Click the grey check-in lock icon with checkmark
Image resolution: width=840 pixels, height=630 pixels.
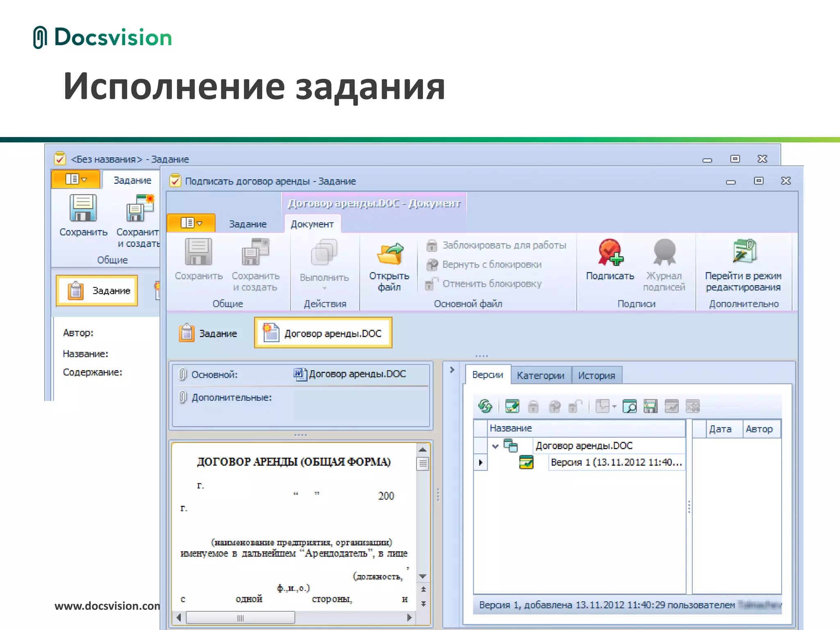click(555, 406)
